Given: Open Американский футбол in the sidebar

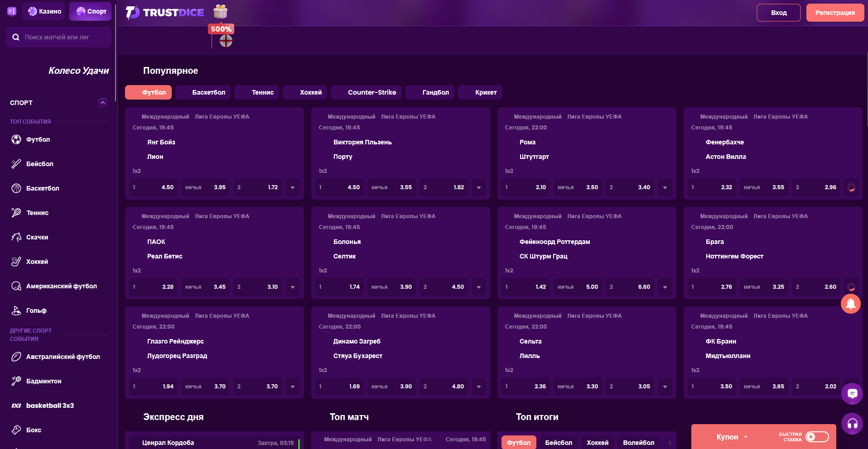Looking at the screenshot, I should 61,286.
